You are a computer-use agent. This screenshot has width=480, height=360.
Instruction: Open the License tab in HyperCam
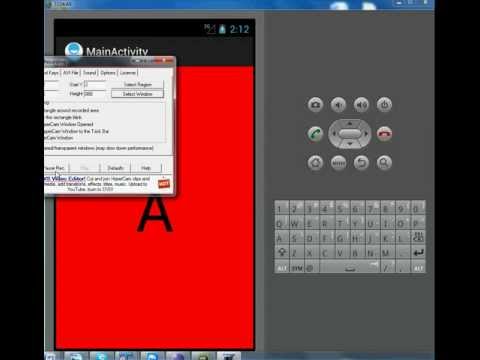click(x=128, y=73)
